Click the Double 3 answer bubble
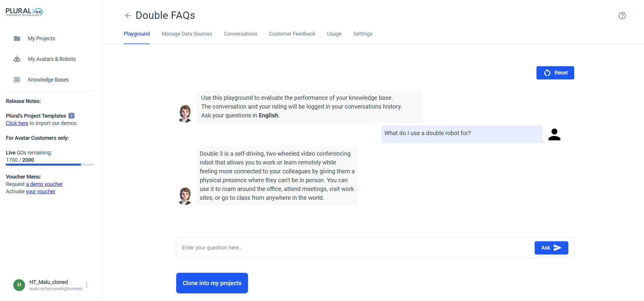The image size is (644, 301). point(277,176)
